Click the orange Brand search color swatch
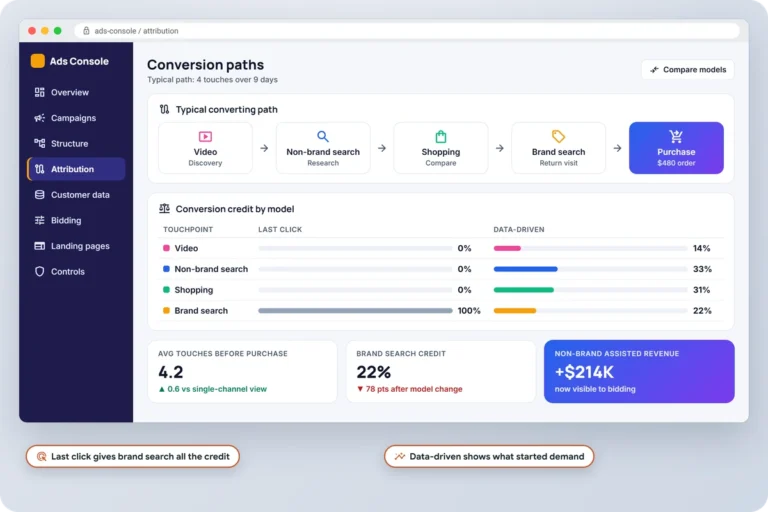Viewport: 768px width, 512px height. pyautogui.click(x=166, y=311)
